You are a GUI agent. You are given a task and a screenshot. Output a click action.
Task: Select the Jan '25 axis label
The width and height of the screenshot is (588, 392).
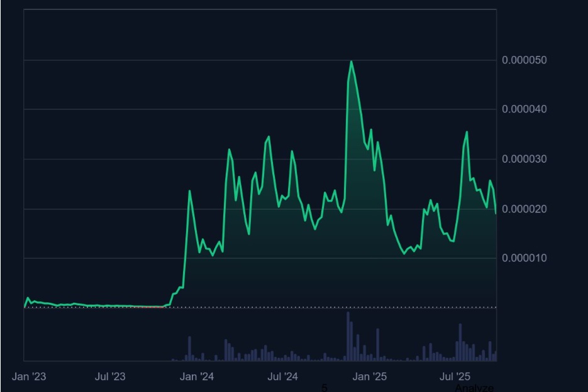point(370,377)
